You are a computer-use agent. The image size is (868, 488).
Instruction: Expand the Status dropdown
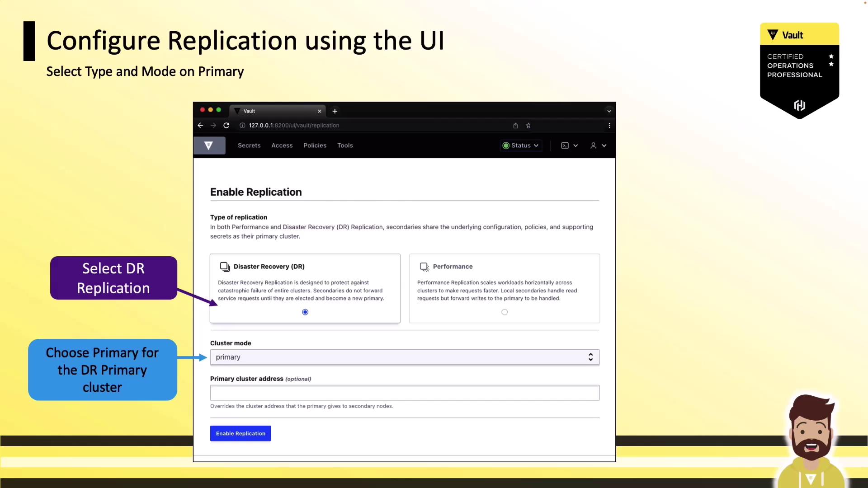tap(521, 145)
